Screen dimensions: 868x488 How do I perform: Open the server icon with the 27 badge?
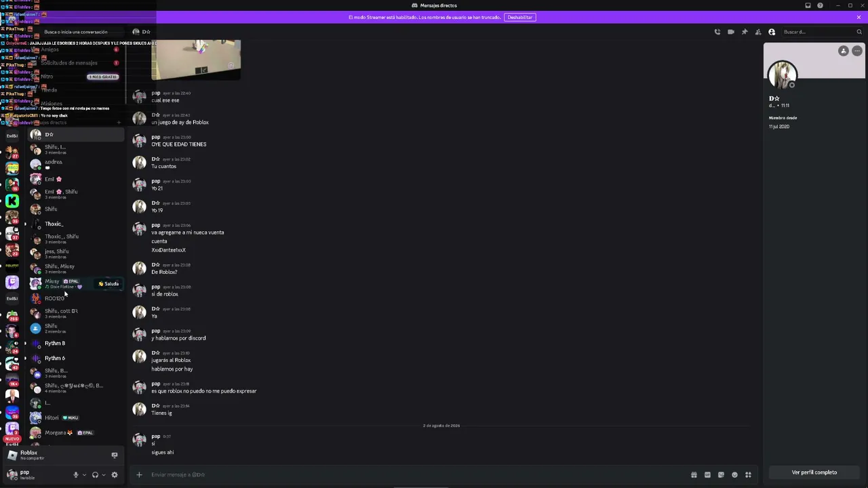click(12, 152)
